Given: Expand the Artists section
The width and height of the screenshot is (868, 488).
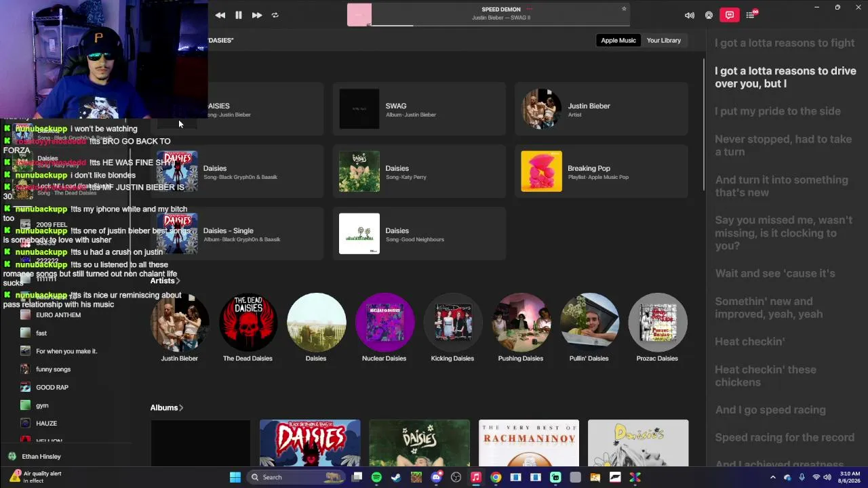Looking at the screenshot, I should click(165, 281).
